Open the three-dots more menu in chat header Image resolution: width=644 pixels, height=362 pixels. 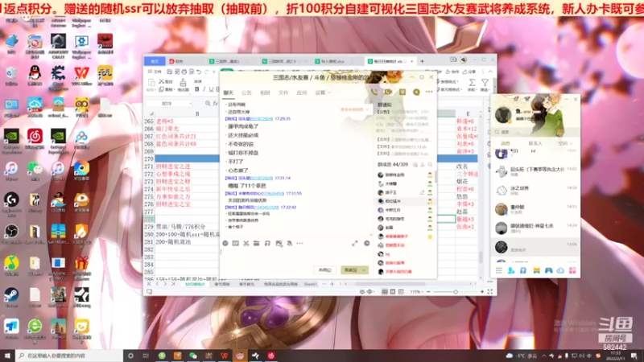click(x=429, y=93)
